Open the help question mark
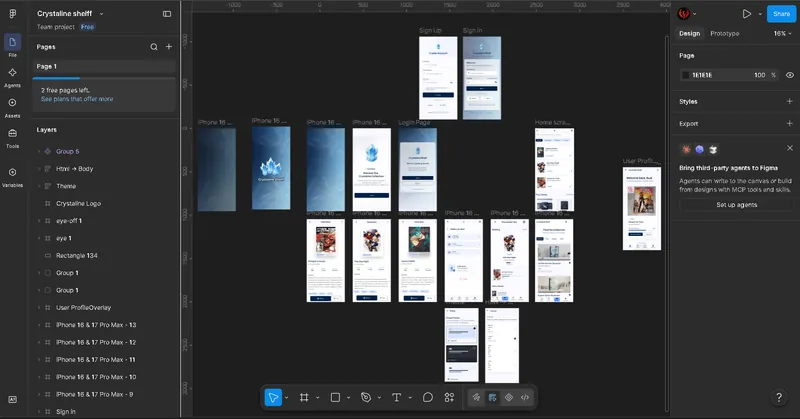This screenshot has width=800, height=419. coord(779,397)
